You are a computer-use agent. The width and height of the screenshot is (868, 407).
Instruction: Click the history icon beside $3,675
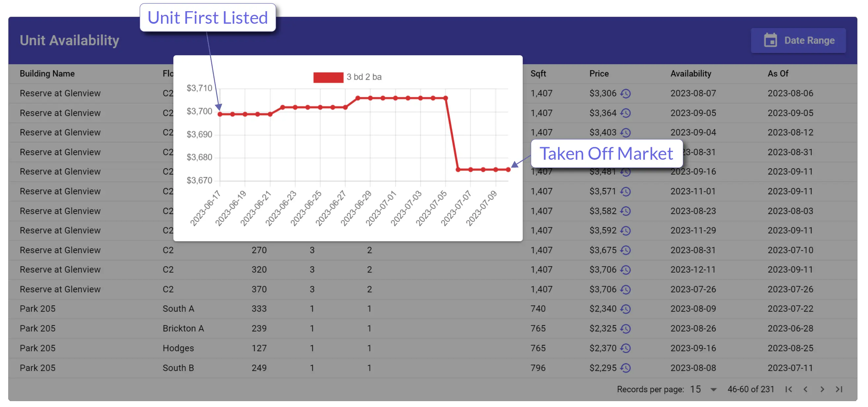[x=626, y=250]
